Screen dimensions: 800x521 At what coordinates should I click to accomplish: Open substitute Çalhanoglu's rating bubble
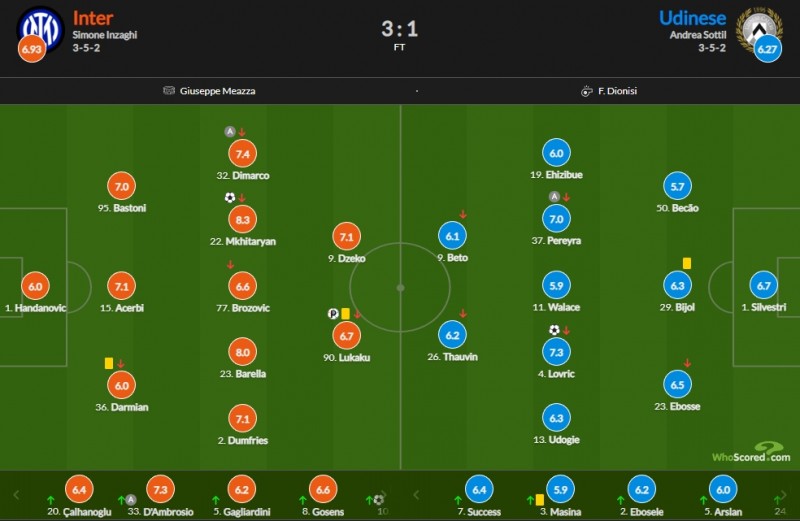78,489
